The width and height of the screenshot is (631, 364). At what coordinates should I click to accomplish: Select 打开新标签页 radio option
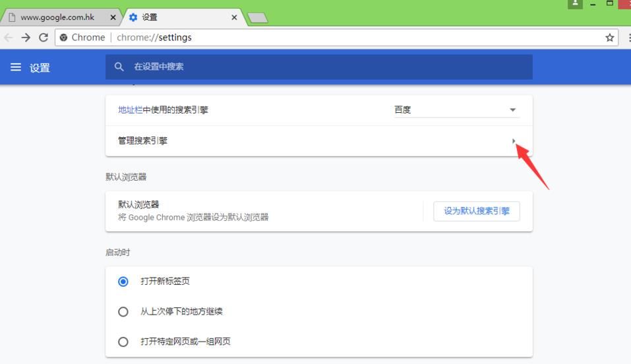123,282
